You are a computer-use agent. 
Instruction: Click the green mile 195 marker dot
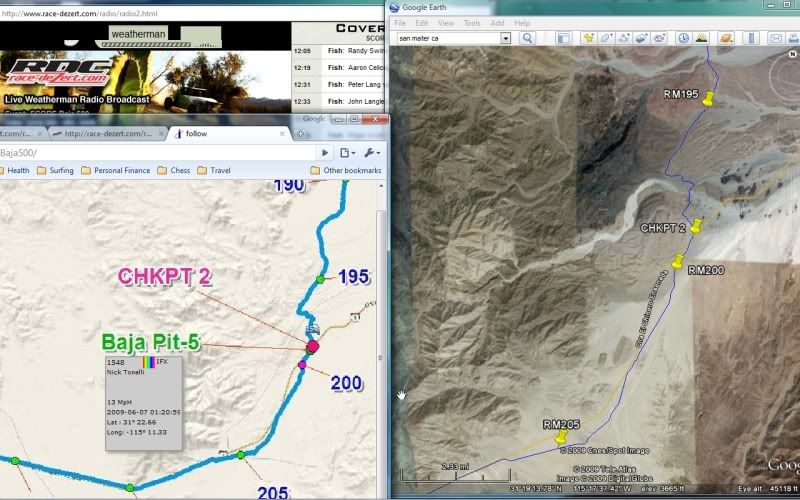[x=320, y=280]
